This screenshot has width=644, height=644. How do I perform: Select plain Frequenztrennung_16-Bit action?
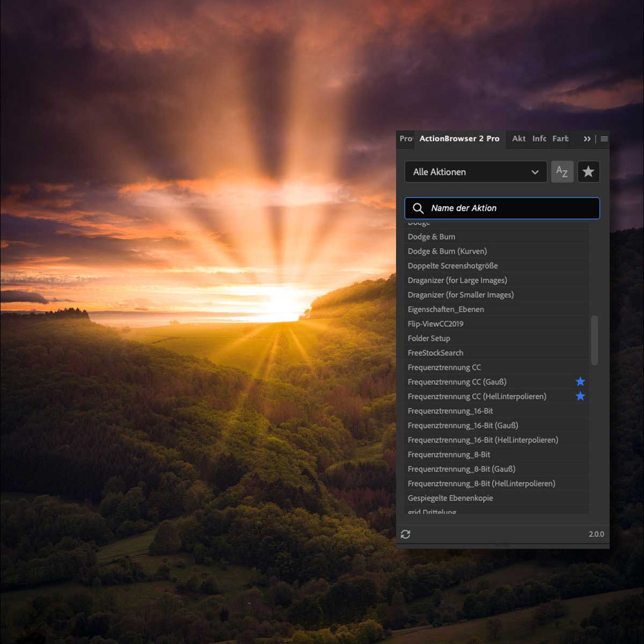(x=496, y=411)
